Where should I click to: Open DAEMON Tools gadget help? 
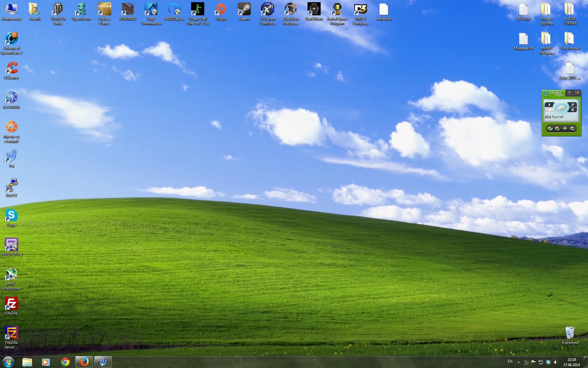[569, 93]
